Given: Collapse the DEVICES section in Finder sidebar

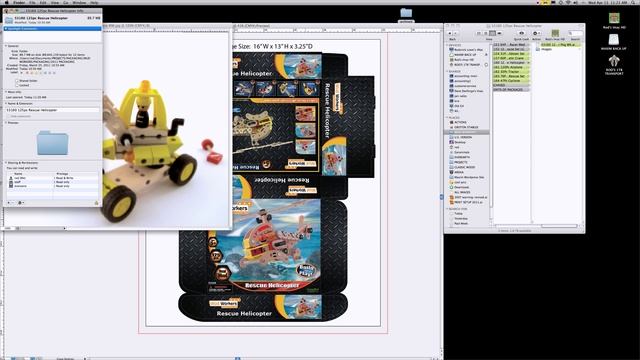Looking at the screenshot, I should (447, 45).
